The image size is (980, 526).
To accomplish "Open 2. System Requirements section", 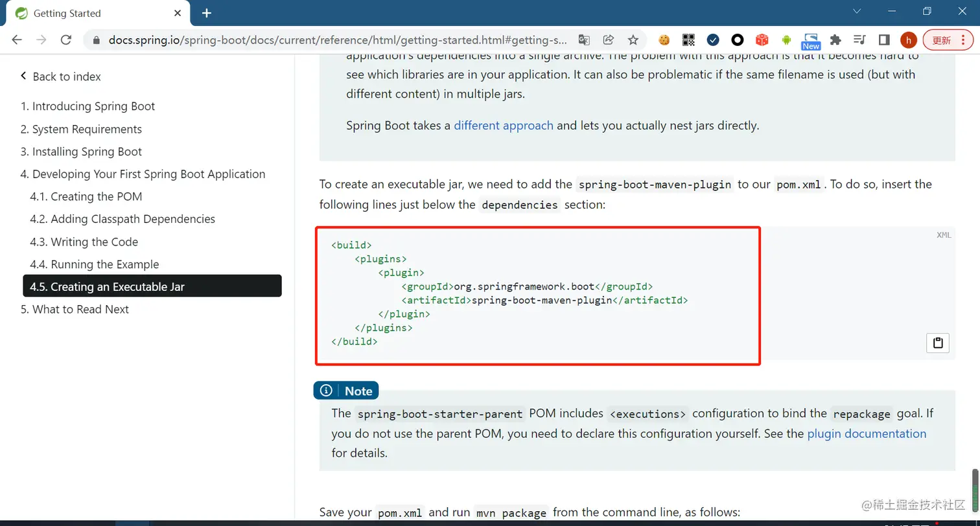I will 81,129.
